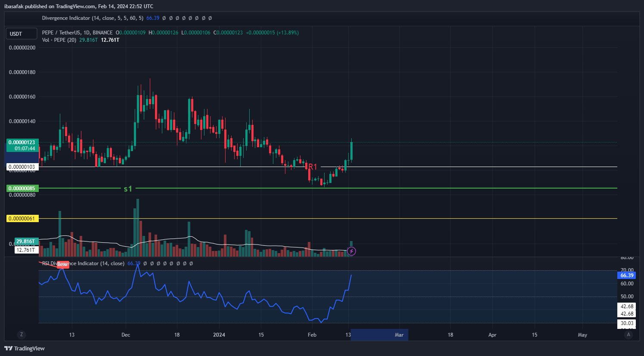This screenshot has width=644, height=356.
Task: Click the Dec label on time axis
Action: coord(126,334)
